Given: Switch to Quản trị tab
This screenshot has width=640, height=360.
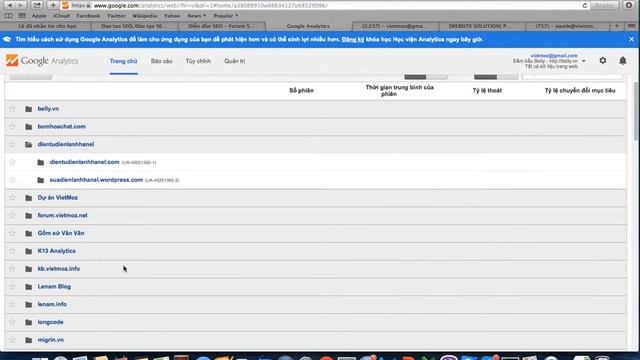Looking at the screenshot, I should coord(235,61).
